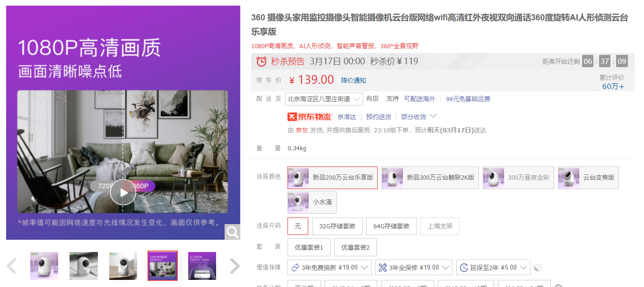Select the AI人形侦测 thumbnail

pos(202,266)
